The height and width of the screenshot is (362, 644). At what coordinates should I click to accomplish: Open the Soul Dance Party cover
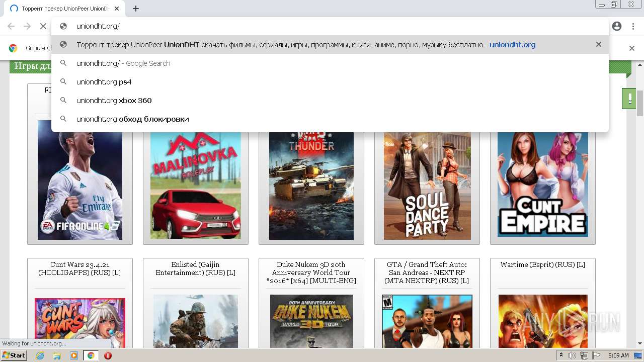tap(427, 186)
